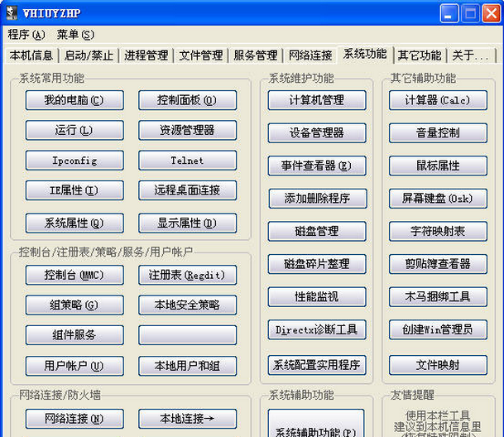The image size is (504, 437).
Task: Open 磁盘管理
Action: [317, 231]
